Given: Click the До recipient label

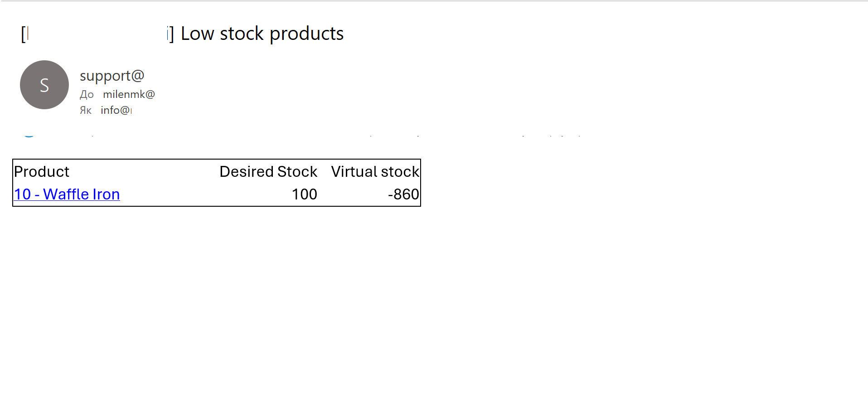Looking at the screenshot, I should pos(87,94).
